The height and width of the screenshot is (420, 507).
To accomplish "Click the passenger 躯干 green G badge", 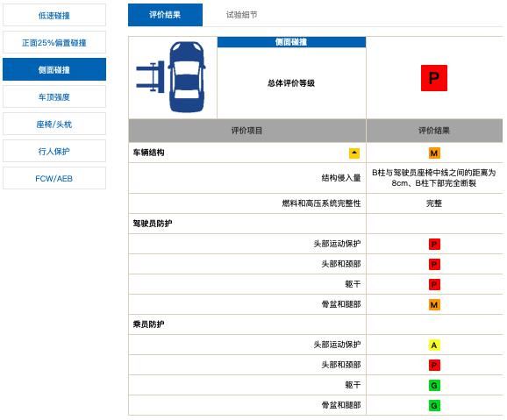I will [434, 386].
